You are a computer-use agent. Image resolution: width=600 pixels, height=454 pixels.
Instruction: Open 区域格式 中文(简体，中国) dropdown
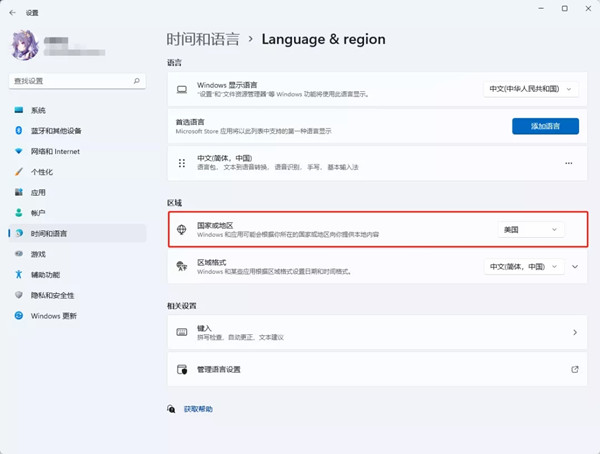[x=524, y=267]
